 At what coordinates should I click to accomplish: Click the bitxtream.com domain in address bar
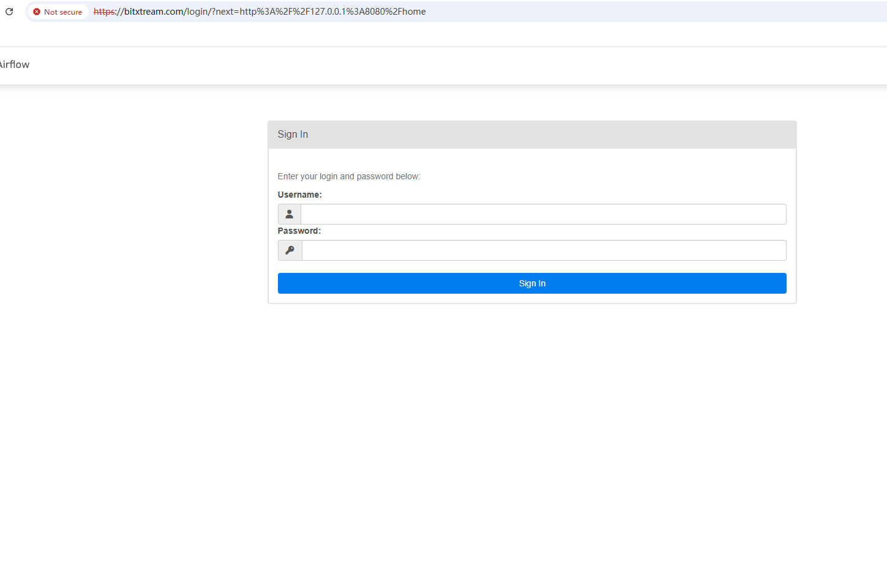click(154, 12)
